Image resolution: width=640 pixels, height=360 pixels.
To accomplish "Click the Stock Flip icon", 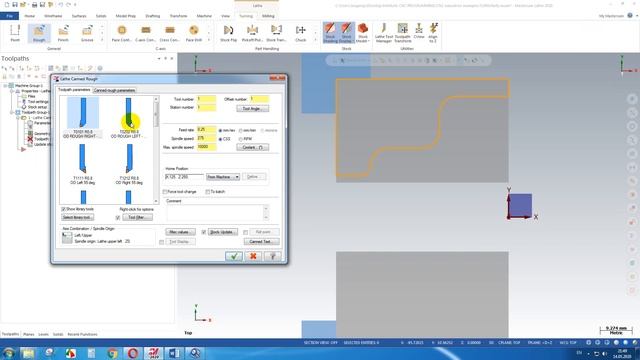I will (228, 33).
